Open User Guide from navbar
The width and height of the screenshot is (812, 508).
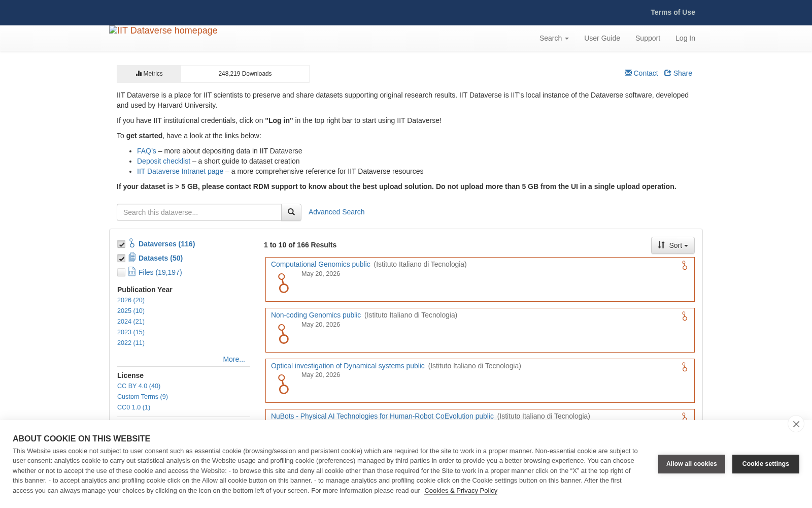602,38
